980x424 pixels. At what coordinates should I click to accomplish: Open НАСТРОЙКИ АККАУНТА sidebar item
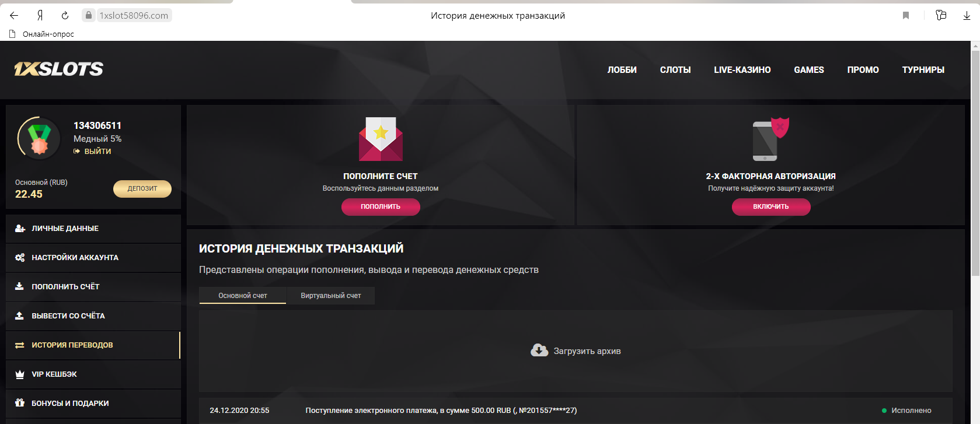93,258
